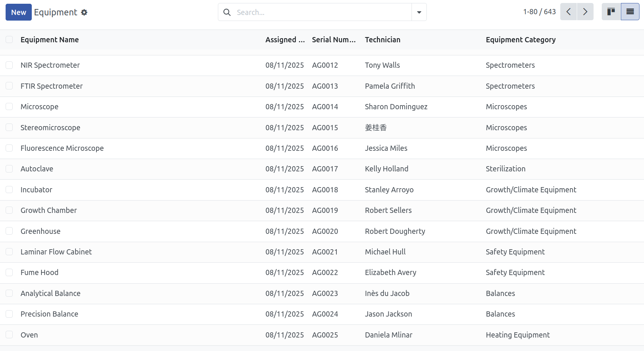Check the NIR Spectrometer row checkbox
This screenshot has height=351, width=644.
[9, 65]
